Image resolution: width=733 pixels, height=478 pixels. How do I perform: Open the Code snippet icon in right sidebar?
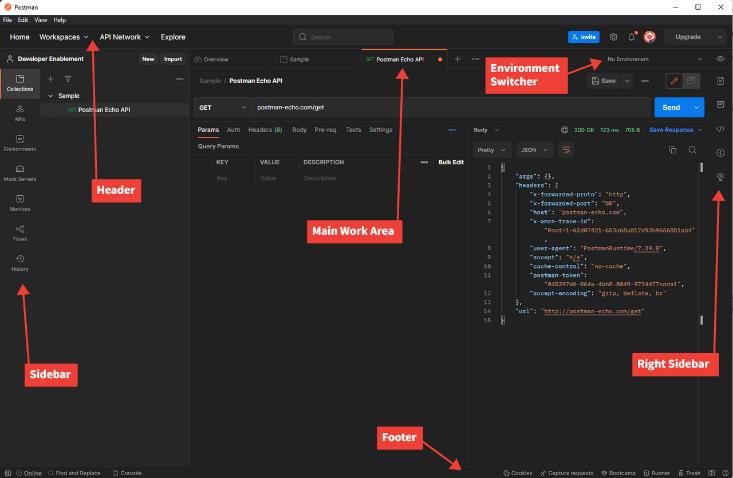click(720, 129)
